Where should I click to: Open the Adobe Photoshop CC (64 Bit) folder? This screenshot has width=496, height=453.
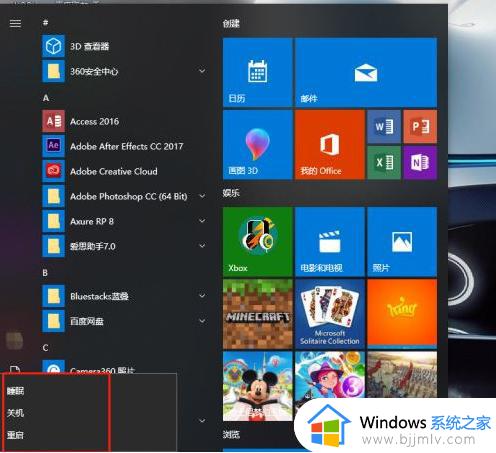[x=124, y=196]
